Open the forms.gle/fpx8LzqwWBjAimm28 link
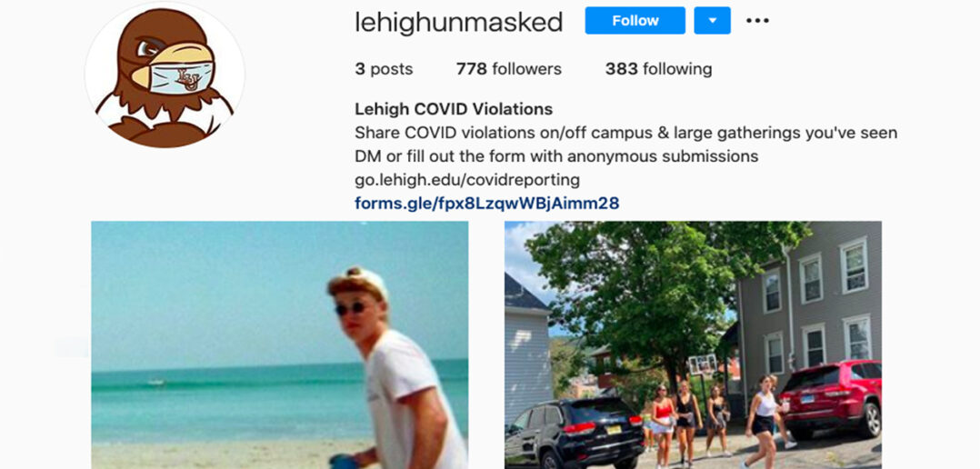The image size is (980, 469). click(x=487, y=203)
